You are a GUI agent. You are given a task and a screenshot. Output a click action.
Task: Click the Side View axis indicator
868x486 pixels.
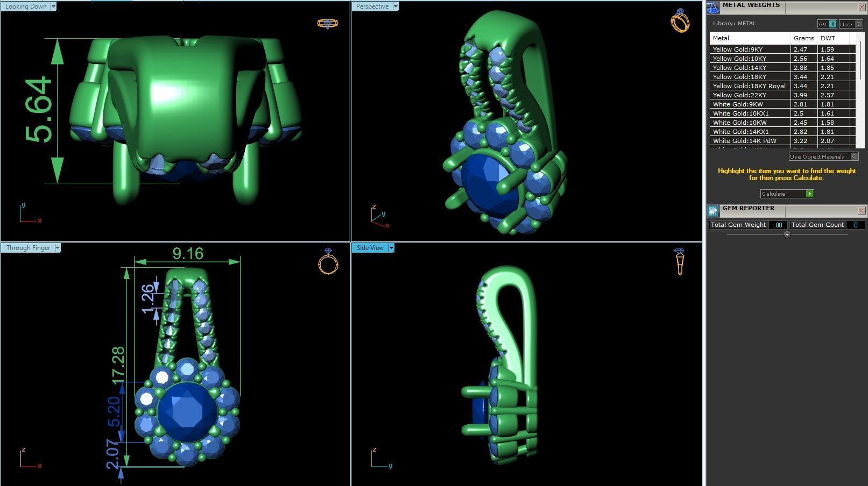[x=381, y=458]
